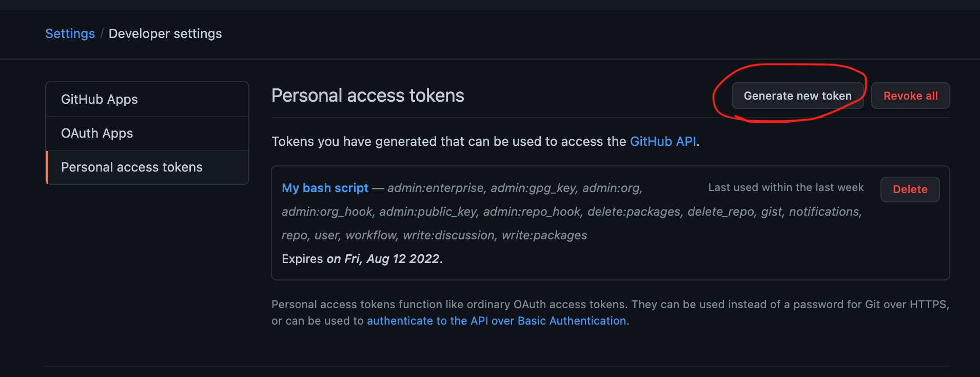Follow the authenticate over Basic Authentication link
The height and width of the screenshot is (377, 980).
[496, 321]
